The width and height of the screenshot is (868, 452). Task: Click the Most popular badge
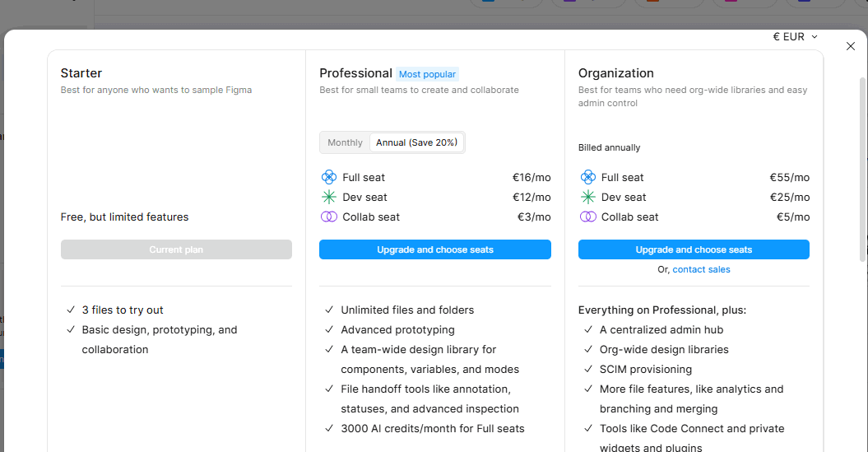427,74
